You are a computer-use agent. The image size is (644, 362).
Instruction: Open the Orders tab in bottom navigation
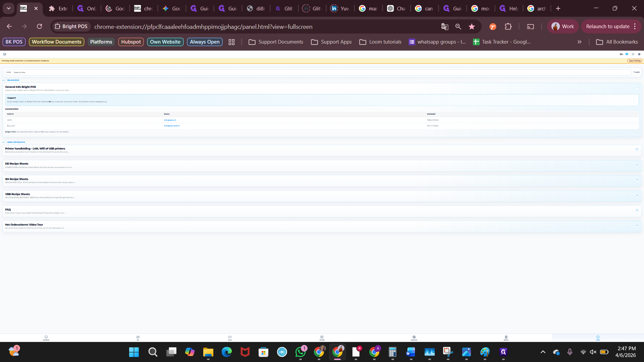[x=46, y=338]
